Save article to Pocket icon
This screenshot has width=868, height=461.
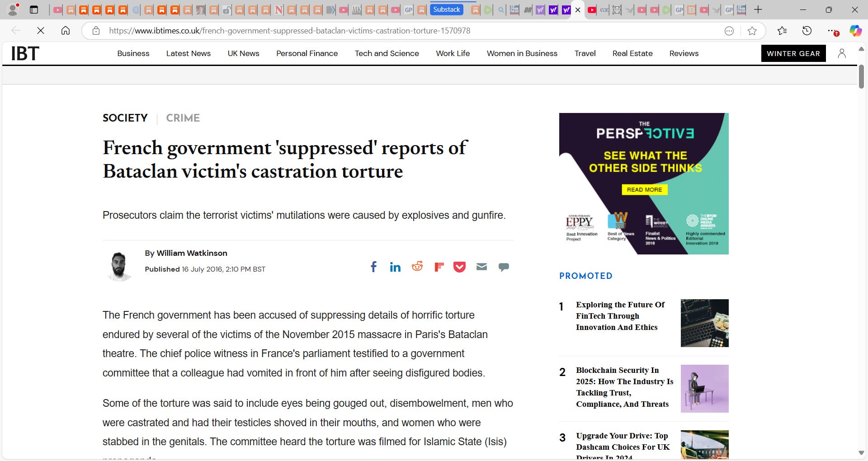click(460, 267)
